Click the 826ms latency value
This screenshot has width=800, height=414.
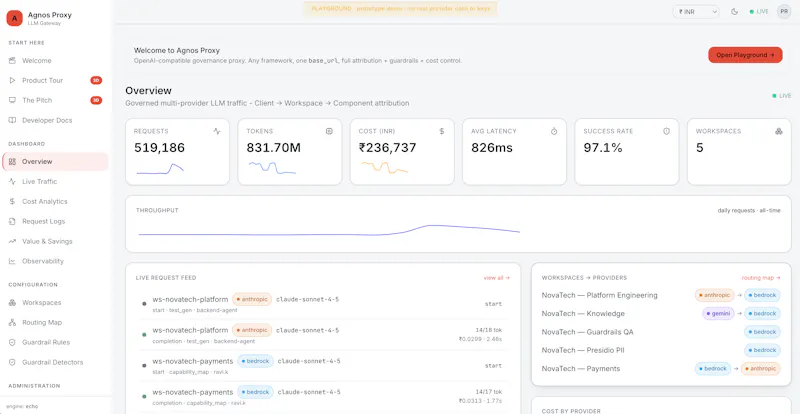click(x=492, y=148)
